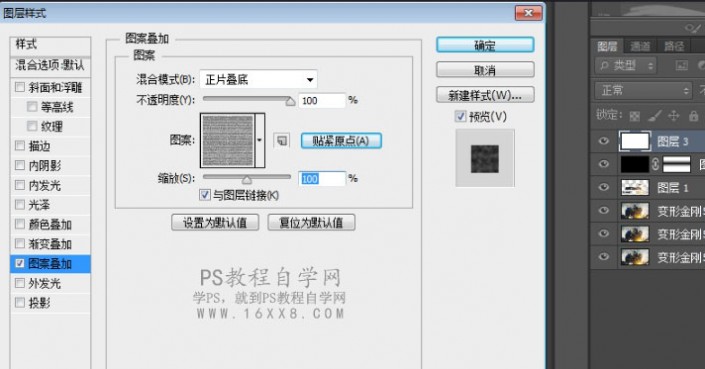
Task: Hide the black masked layer via eye icon
Action: (x=603, y=164)
